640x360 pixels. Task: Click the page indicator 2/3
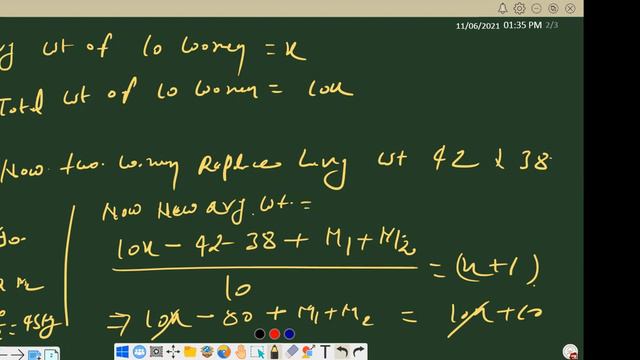(x=552, y=25)
